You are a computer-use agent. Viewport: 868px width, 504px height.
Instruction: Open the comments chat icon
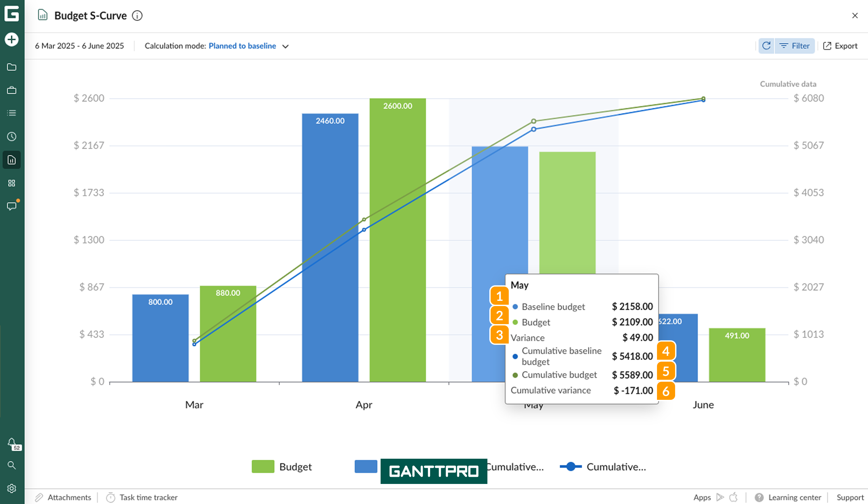[x=12, y=206]
